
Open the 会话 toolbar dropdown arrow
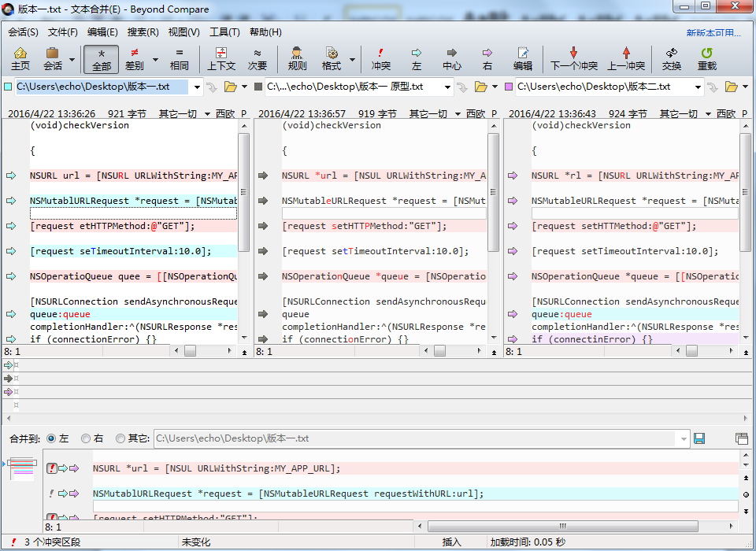click(72, 59)
